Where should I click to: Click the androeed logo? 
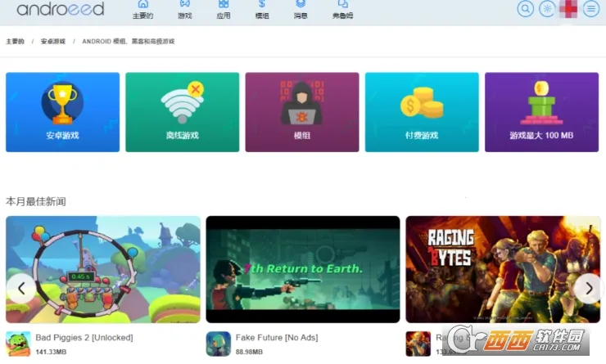[61, 9]
